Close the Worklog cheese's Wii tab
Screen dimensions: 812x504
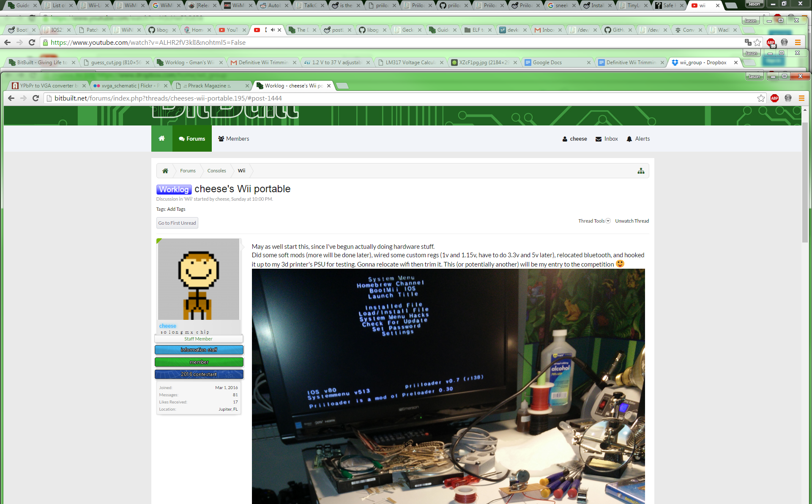[329, 86]
